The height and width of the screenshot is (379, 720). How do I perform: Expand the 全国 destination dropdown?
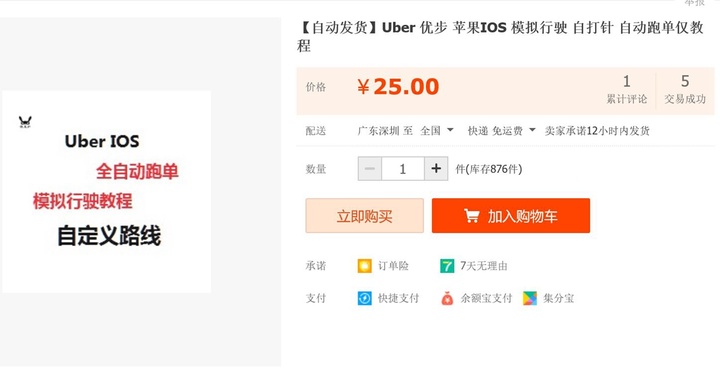[437, 131]
